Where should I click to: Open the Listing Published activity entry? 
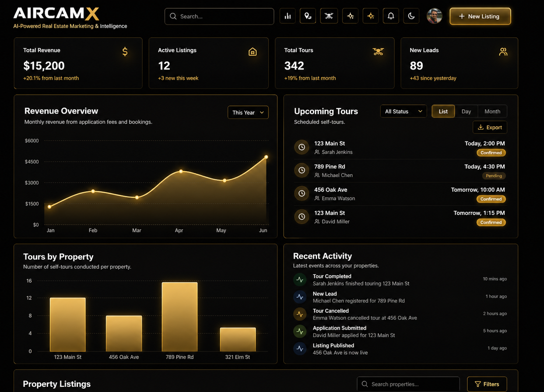[x=400, y=349]
